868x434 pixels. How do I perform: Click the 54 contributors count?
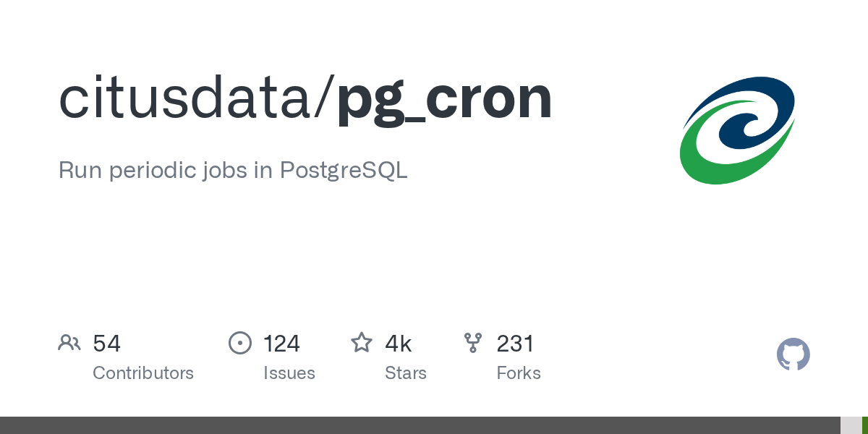tap(107, 344)
